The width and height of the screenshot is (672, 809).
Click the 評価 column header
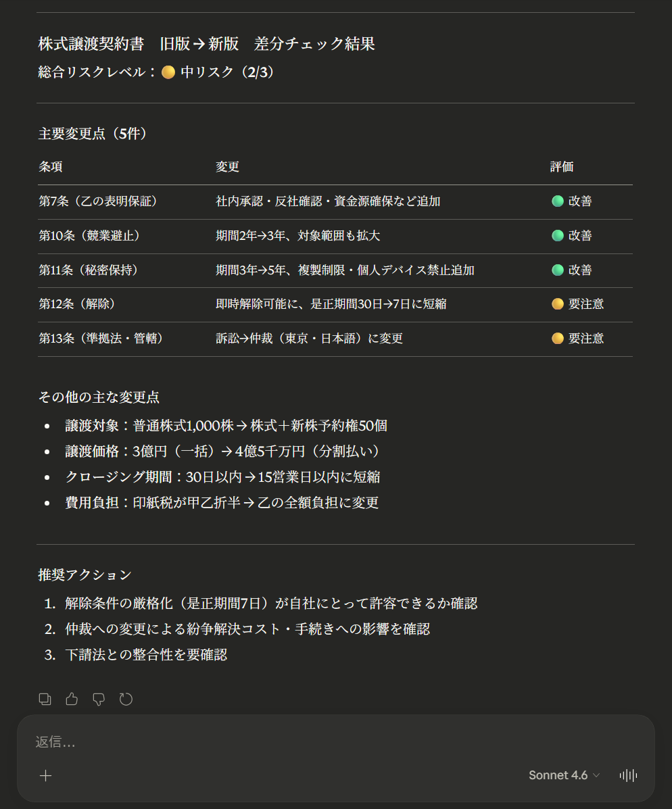click(x=558, y=167)
